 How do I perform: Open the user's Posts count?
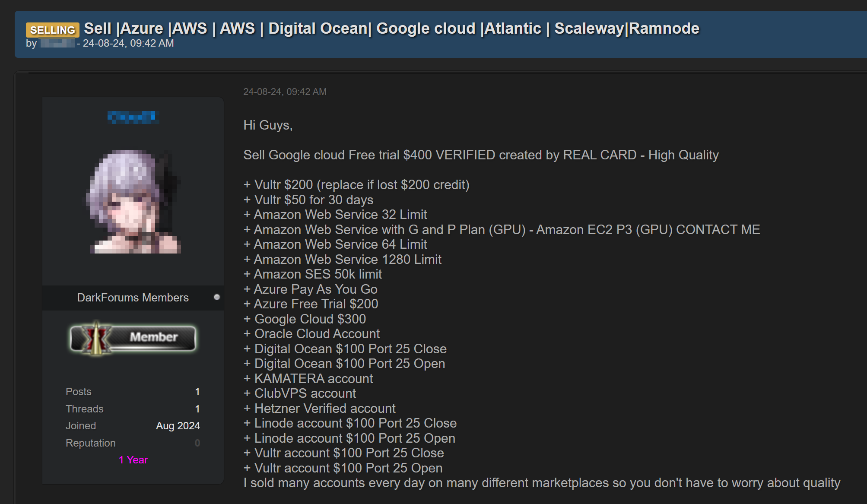pos(197,392)
